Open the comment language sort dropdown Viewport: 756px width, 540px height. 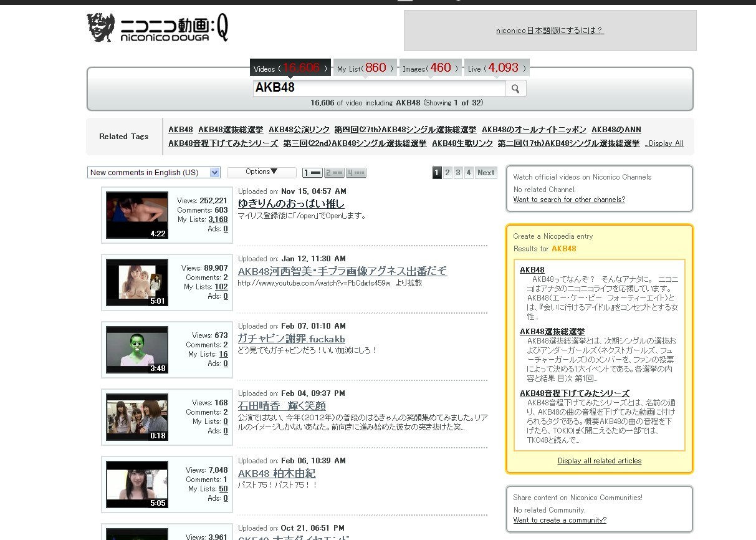[x=154, y=173]
